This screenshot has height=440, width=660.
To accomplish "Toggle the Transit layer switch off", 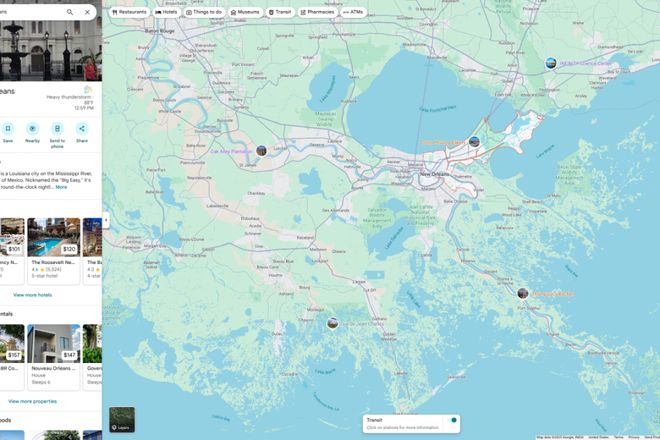I will point(453,420).
